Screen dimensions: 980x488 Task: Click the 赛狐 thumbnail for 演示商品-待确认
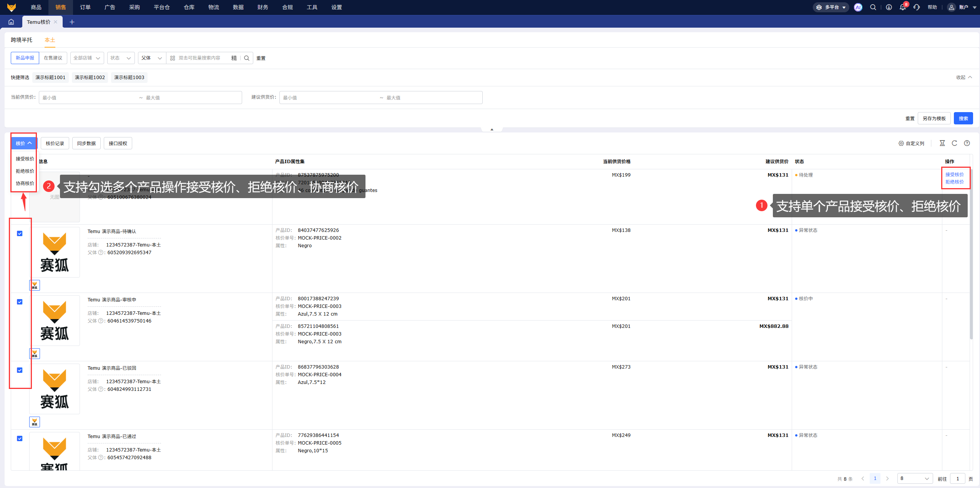(55, 252)
